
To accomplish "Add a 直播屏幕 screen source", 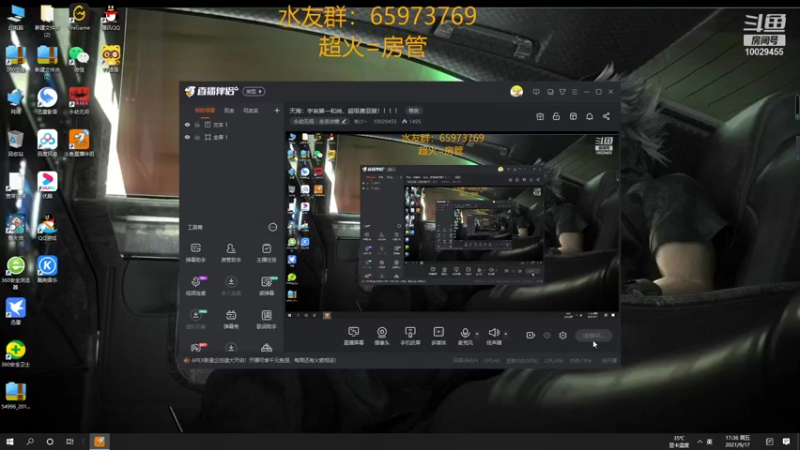I will [354, 336].
